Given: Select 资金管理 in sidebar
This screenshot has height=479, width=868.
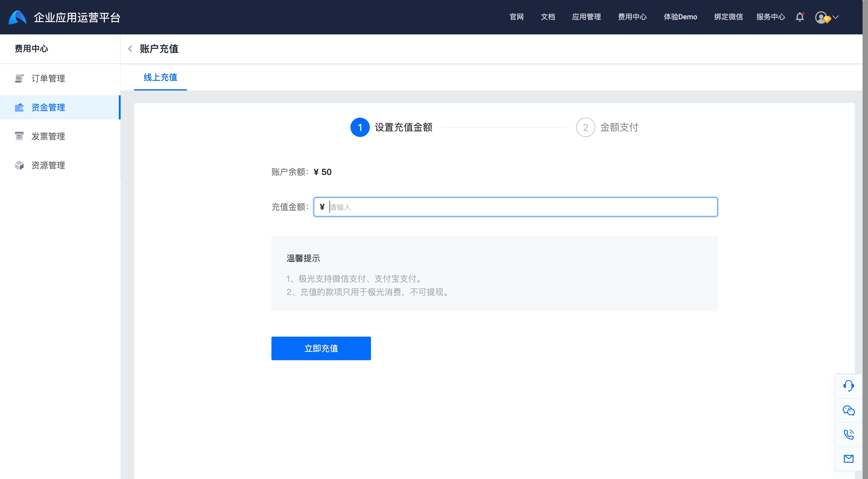Looking at the screenshot, I should click(60, 107).
